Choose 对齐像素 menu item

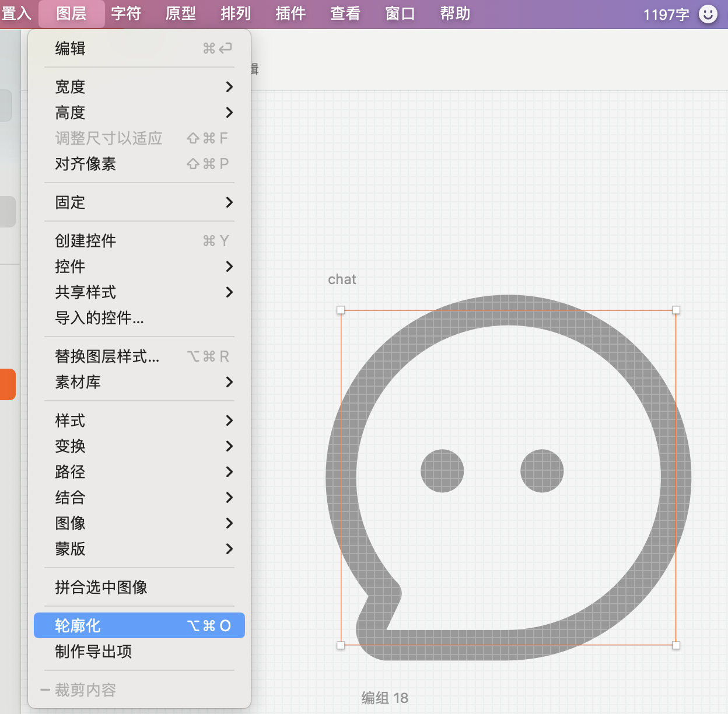139,164
